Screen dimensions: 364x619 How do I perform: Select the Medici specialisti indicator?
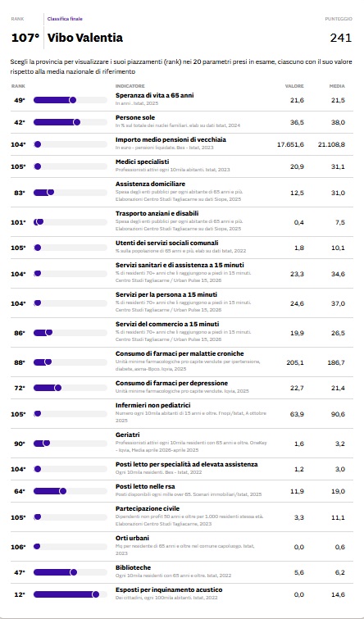tap(142, 162)
